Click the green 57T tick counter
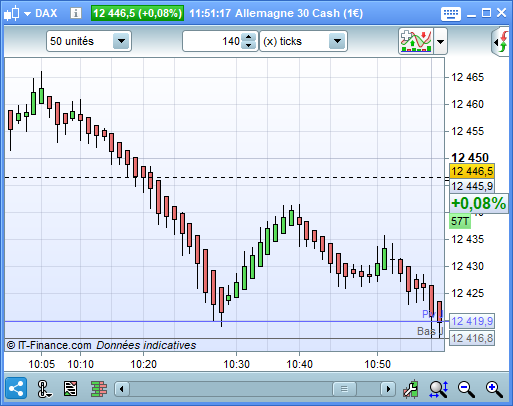Image resolution: width=513 pixels, height=406 pixels. tap(460, 221)
